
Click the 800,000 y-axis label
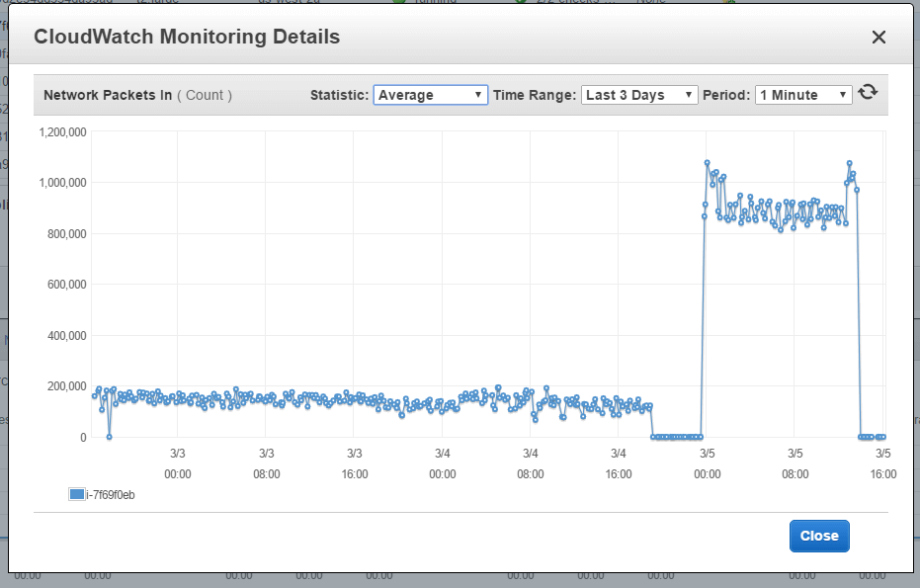click(67, 233)
